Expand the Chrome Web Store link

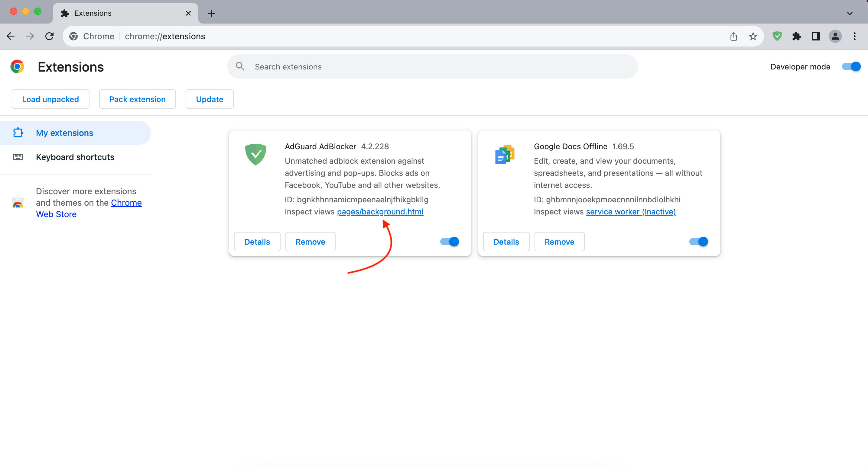coord(56,214)
